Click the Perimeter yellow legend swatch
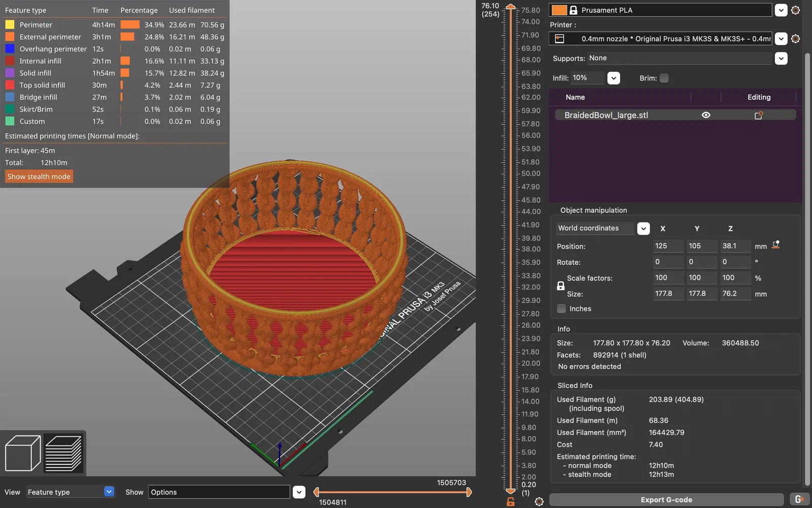Viewport: 812px width, 508px height. tap(10, 24)
